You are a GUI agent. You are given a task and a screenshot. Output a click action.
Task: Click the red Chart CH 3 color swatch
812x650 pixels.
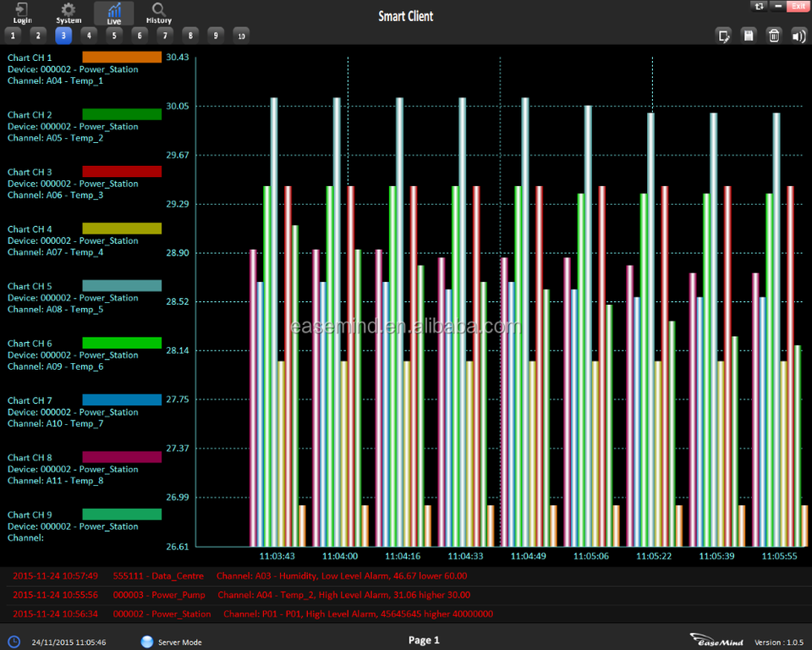(122, 171)
